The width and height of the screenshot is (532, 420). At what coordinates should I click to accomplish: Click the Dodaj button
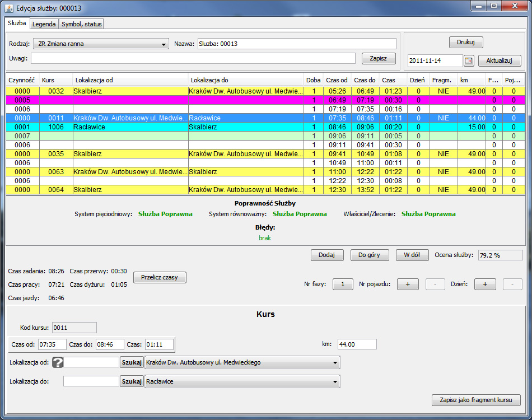(326, 255)
